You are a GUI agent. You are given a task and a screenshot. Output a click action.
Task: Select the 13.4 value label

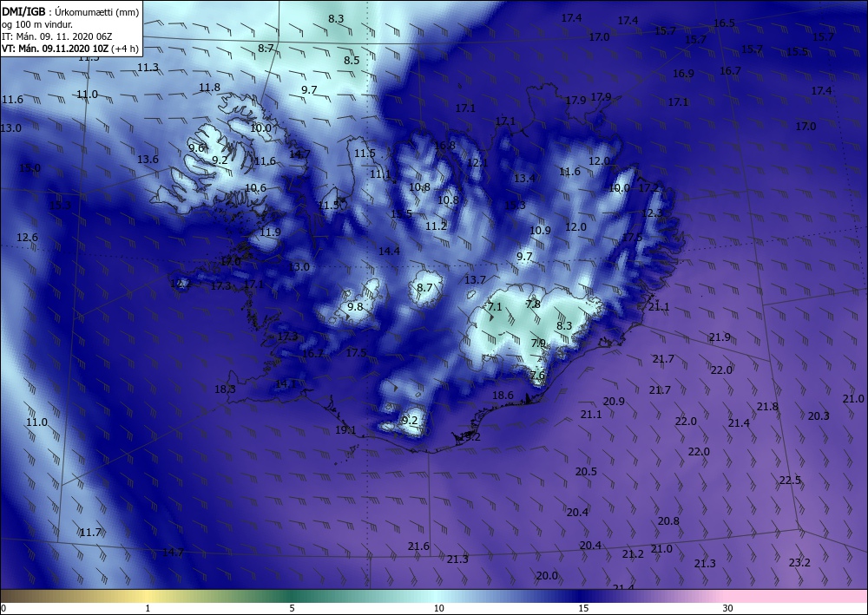click(x=525, y=178)
